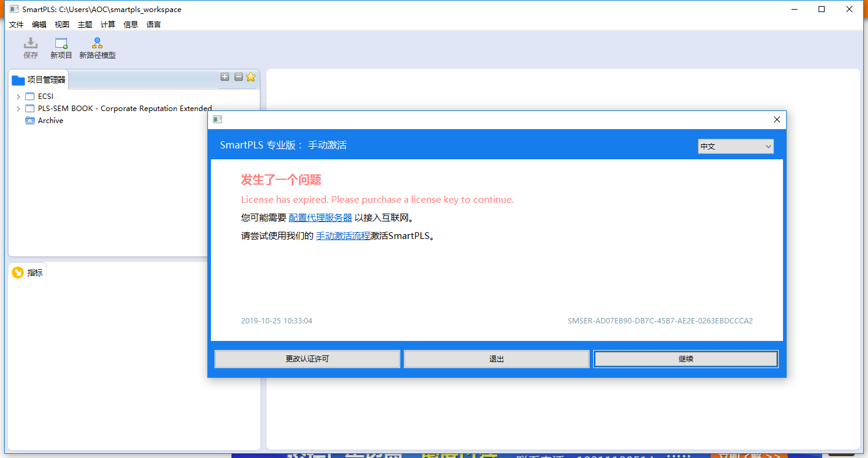Click the expand-all plus icon in project manager
This screenshot has width=868, height=458.
point(225,77)
